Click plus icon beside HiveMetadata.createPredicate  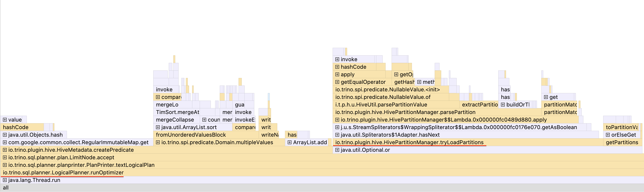tap(5, 150)
